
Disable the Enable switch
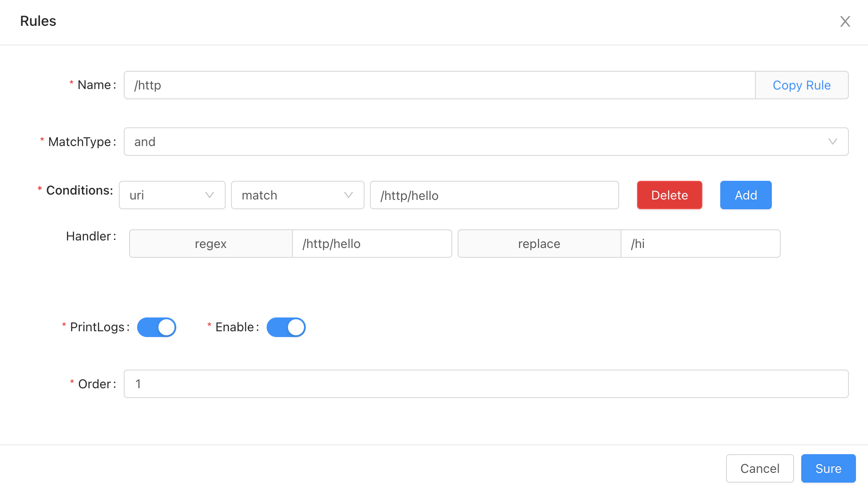(286, 327)
